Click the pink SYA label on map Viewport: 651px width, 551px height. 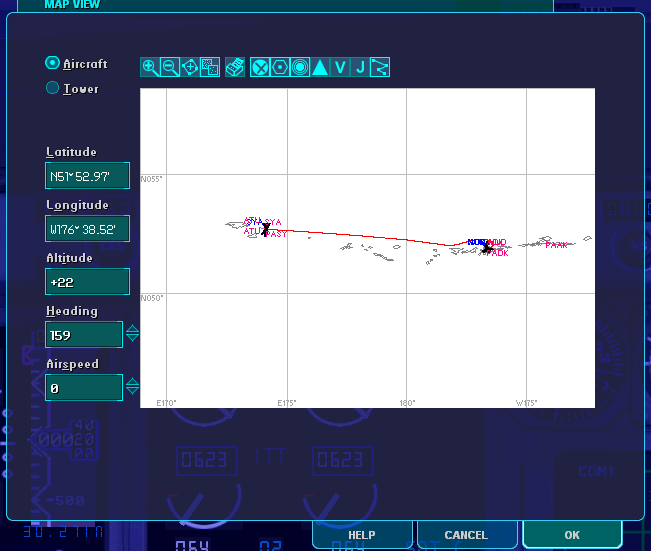point(273,222)
